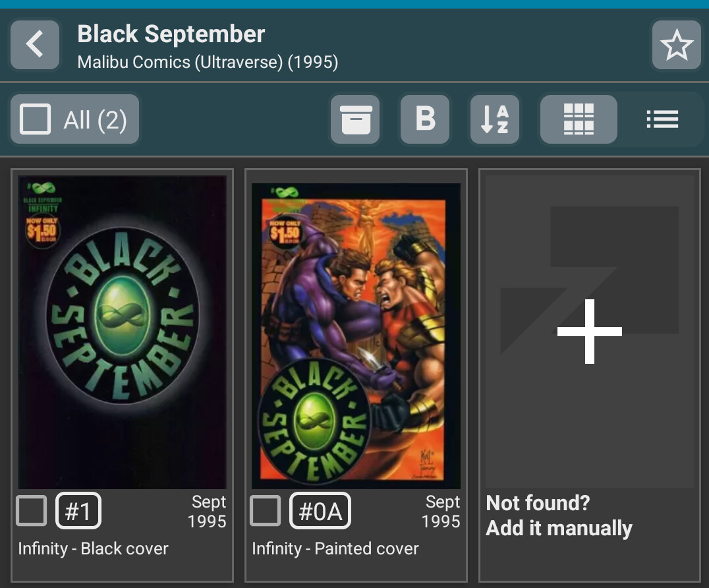Viewport: 709px width, 588px height.
Task: Tick the All (2) select-all checkbox
Action: tap(36, 119)
